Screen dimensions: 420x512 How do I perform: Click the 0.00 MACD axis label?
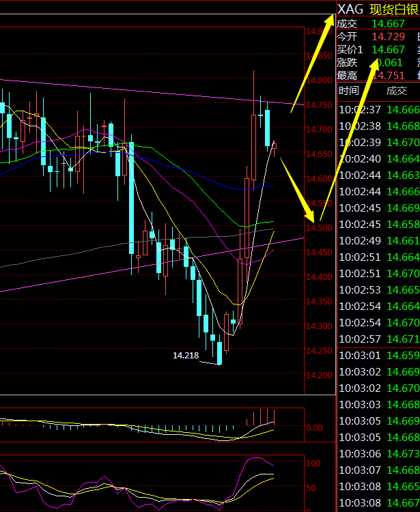314,428
